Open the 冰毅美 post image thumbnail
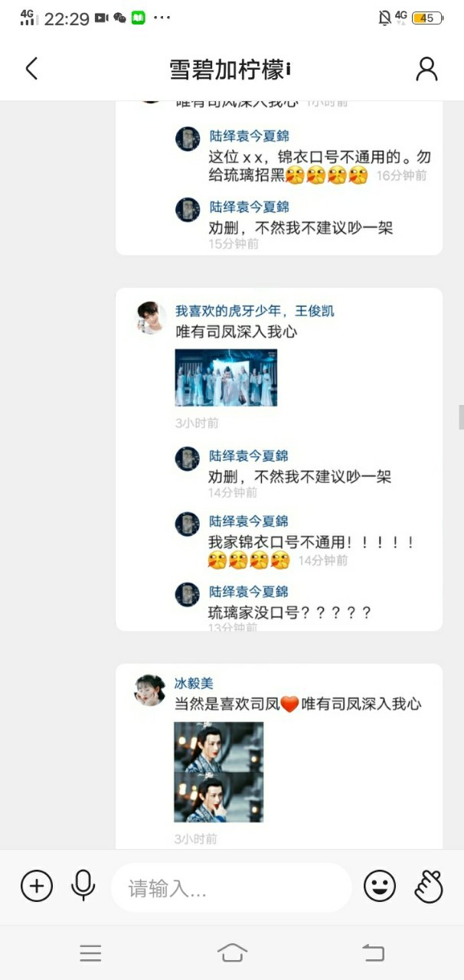The width and height of the screenshot is (464, 980). click(x=218, y=773)
